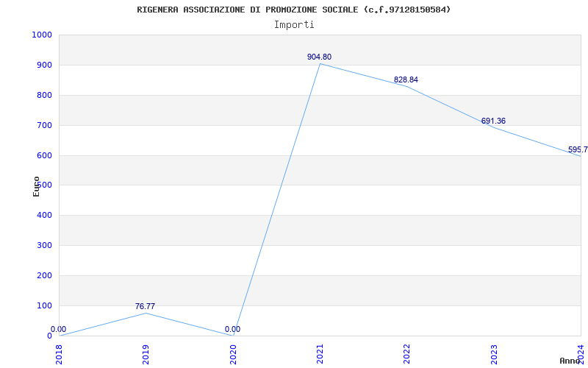Select the 2022 x-axis label
The height and width of the screenshot is (368, 588).
(407, 355)
